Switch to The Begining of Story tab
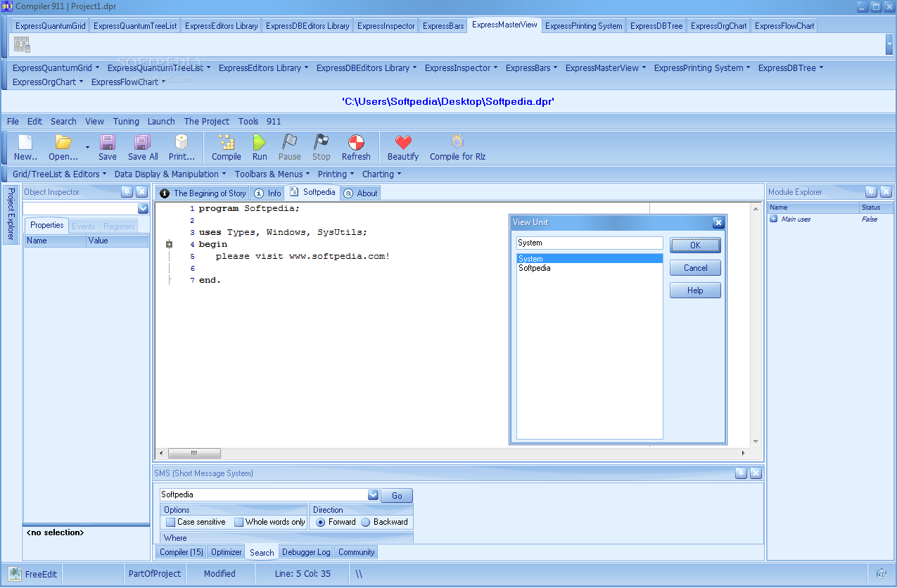 (x=203, y=193)
